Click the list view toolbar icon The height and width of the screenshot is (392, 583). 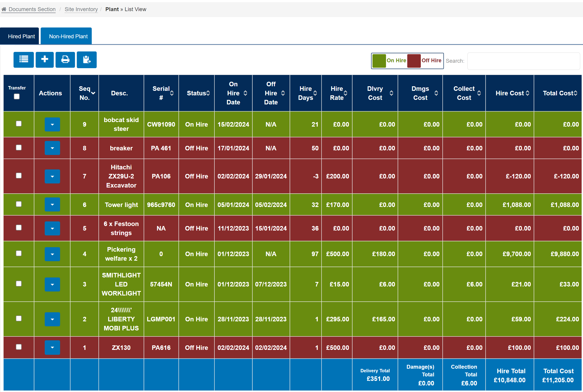pyautogui.click(x=24, y=60)
